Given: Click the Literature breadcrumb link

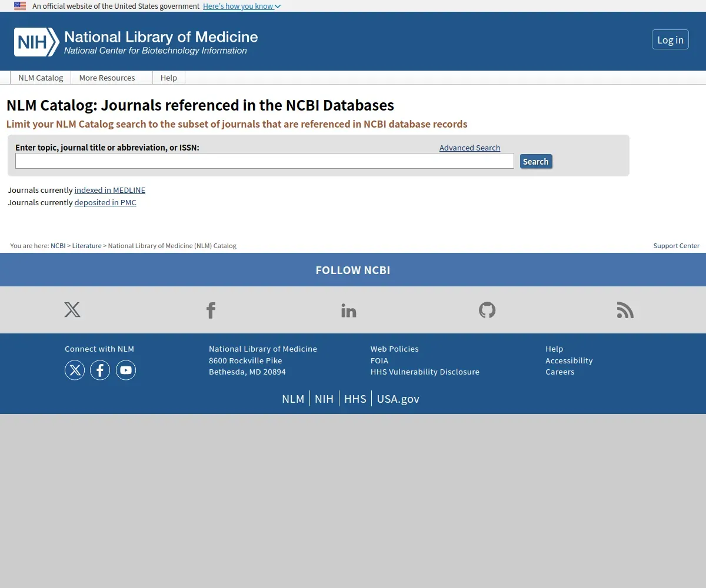Looking at the screenshot, I should [87, 246].
